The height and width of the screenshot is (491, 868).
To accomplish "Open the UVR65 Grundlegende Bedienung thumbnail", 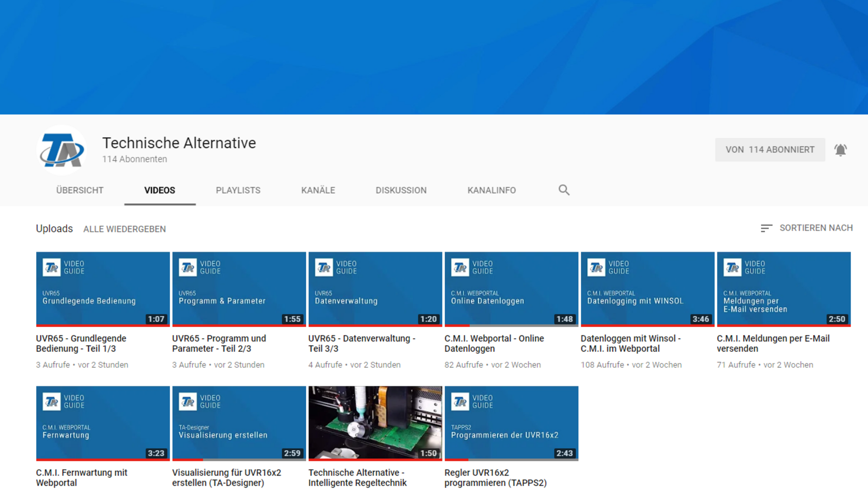I will pos(103,289).
